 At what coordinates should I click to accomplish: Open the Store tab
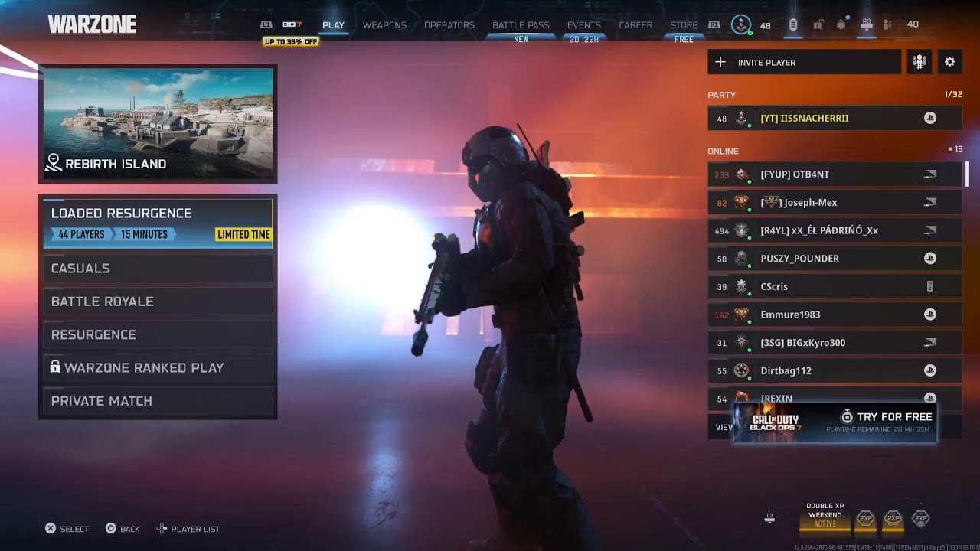coord(684,25)
